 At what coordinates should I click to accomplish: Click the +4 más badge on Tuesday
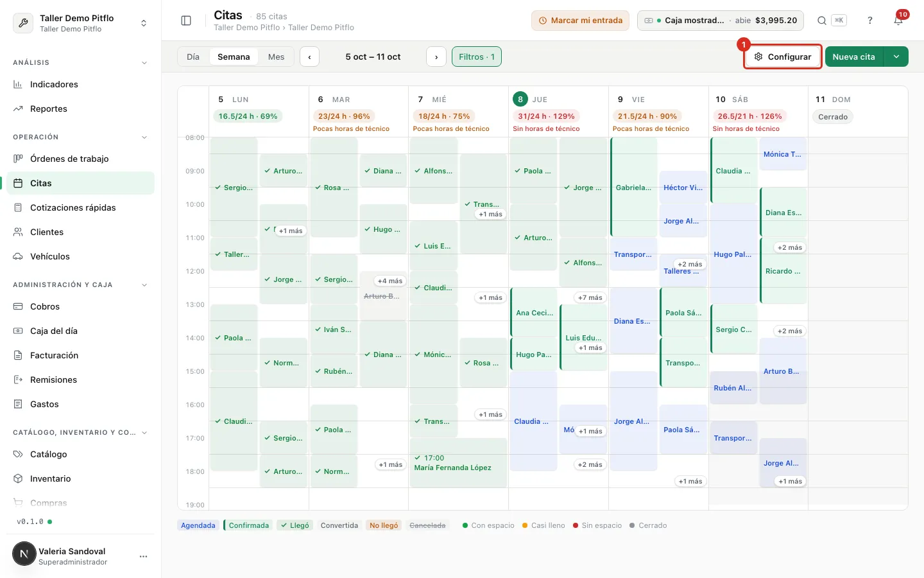390,281
